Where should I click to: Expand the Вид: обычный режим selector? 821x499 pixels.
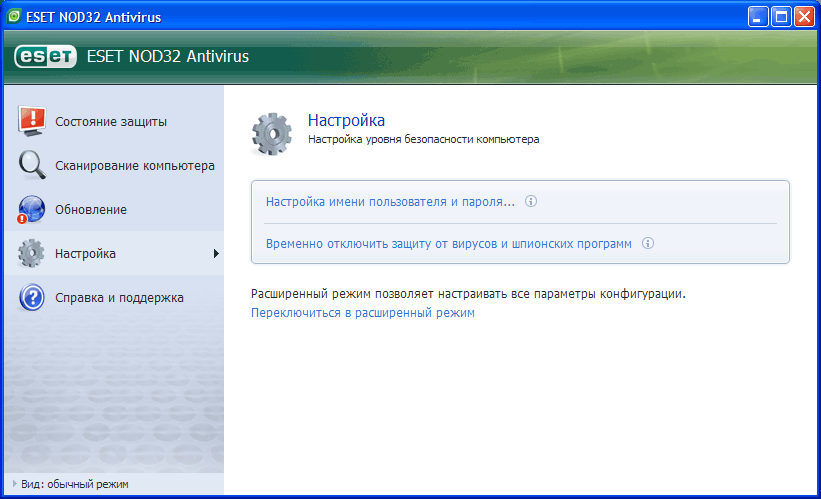(71, 484)
